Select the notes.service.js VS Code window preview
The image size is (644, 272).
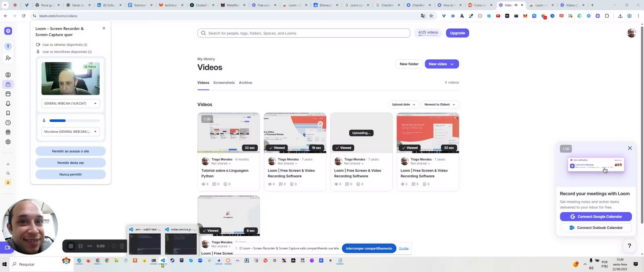181,240
